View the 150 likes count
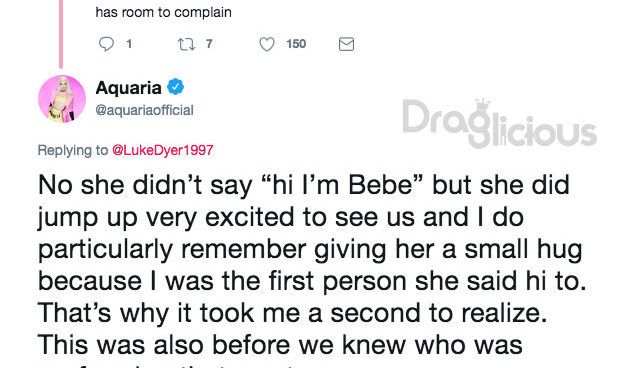Viewport: 636px width, 368px height. point(296,44)
